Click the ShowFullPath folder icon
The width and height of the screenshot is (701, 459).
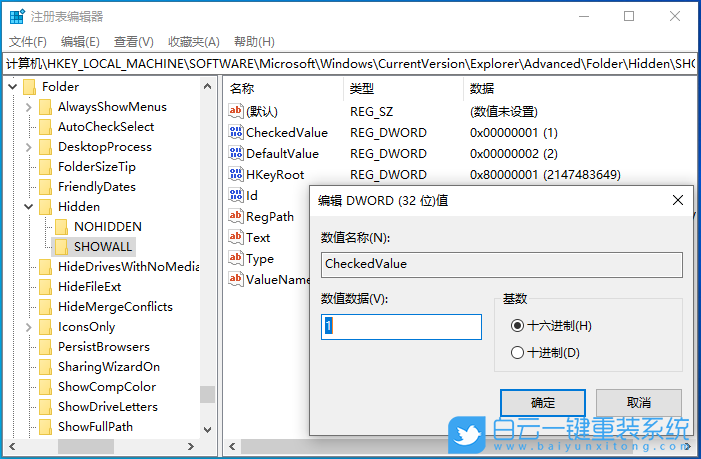[45, 427]
